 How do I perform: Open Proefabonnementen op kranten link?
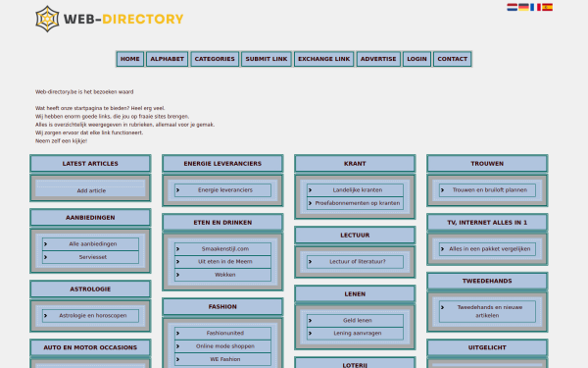(358, 203)
